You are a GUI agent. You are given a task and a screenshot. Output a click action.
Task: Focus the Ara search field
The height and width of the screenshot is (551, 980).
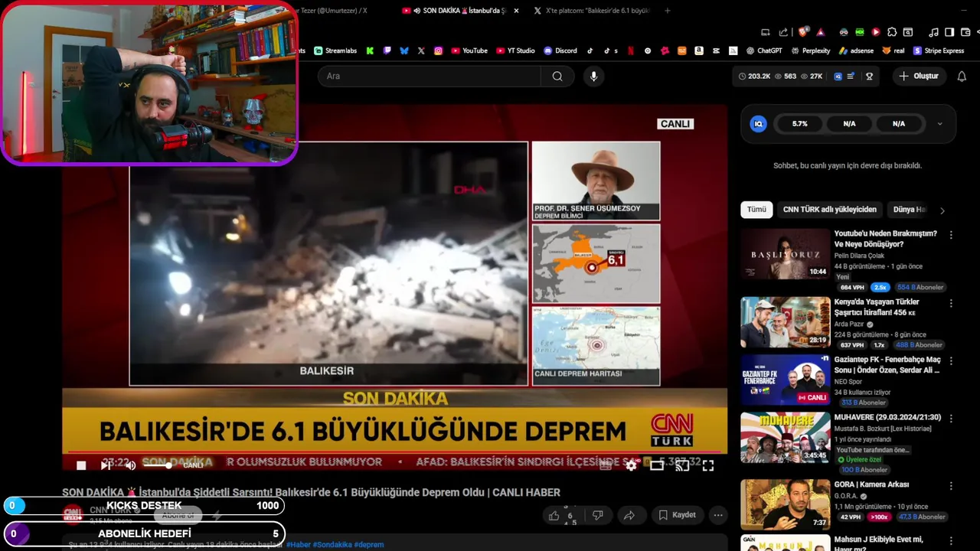coord(430,76)
